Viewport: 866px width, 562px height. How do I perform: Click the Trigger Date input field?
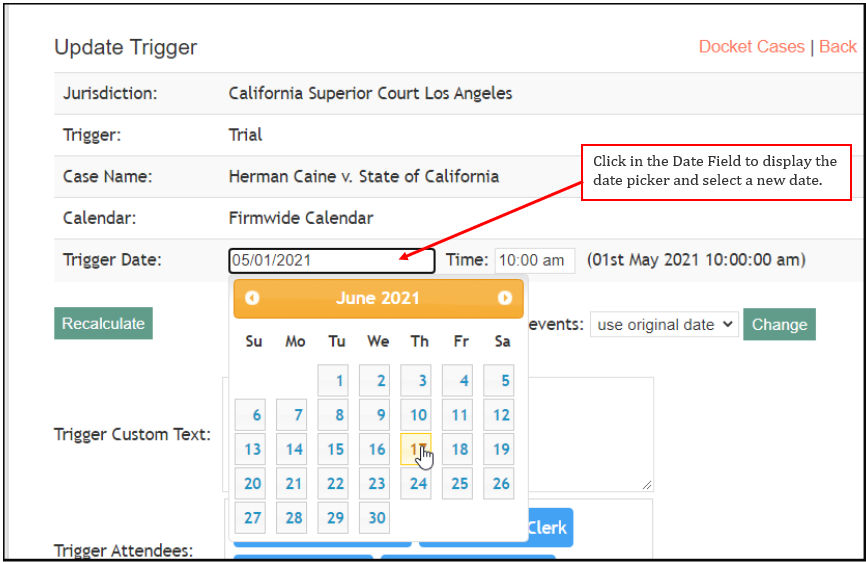[331, 260]
